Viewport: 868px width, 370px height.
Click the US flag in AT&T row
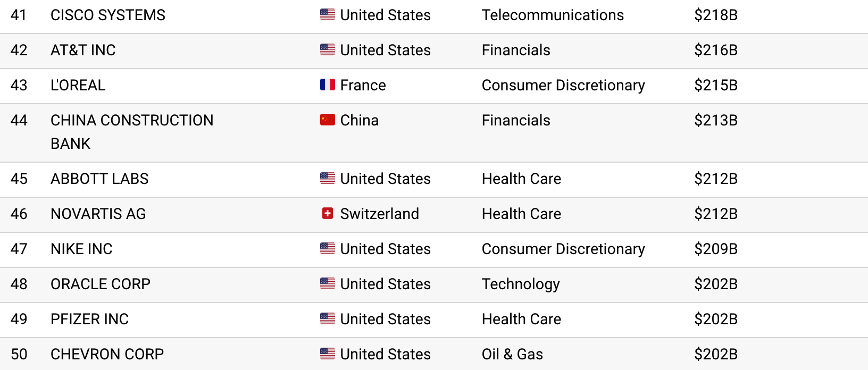328,50
